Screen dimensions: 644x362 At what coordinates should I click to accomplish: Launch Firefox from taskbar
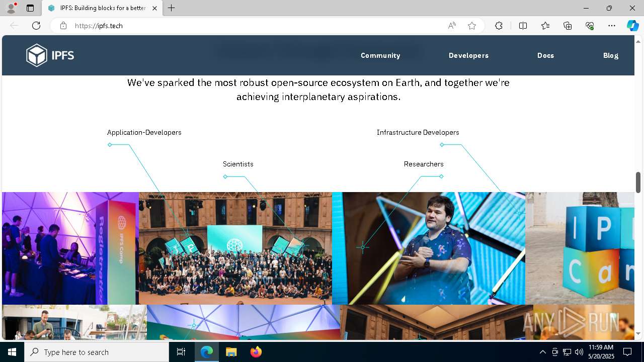tap(256, 352)
